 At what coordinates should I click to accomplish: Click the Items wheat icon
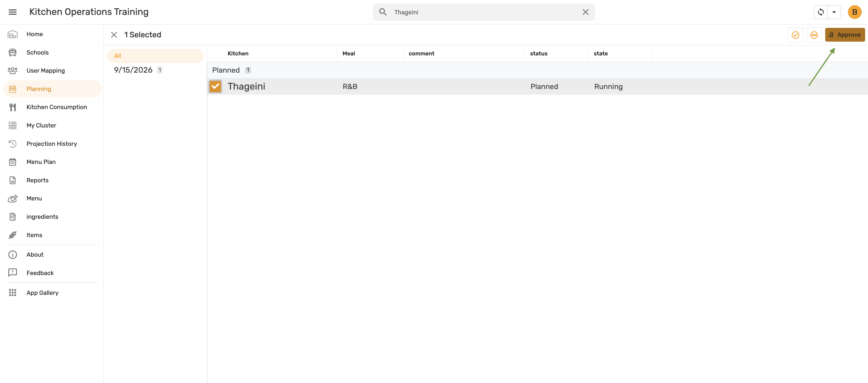pyautogui.click(x=12, y=235)
